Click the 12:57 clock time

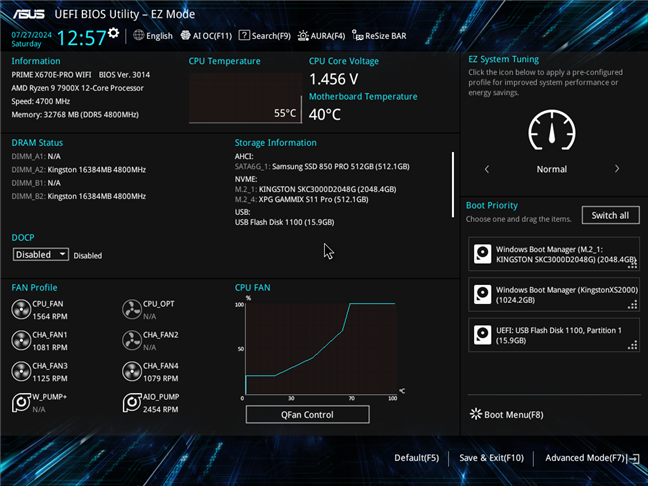[x=81, y=38]
